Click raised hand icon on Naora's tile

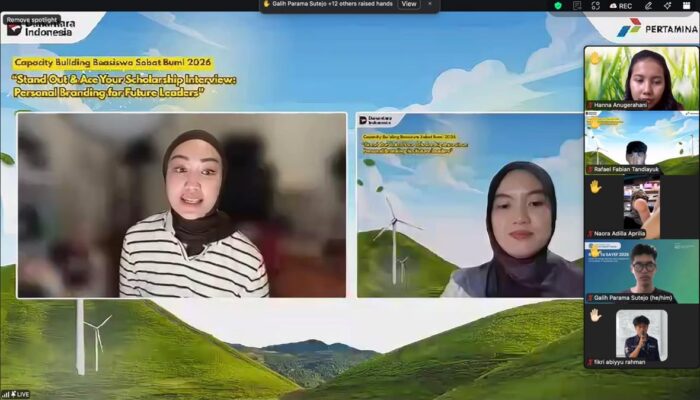coord(595,187)
